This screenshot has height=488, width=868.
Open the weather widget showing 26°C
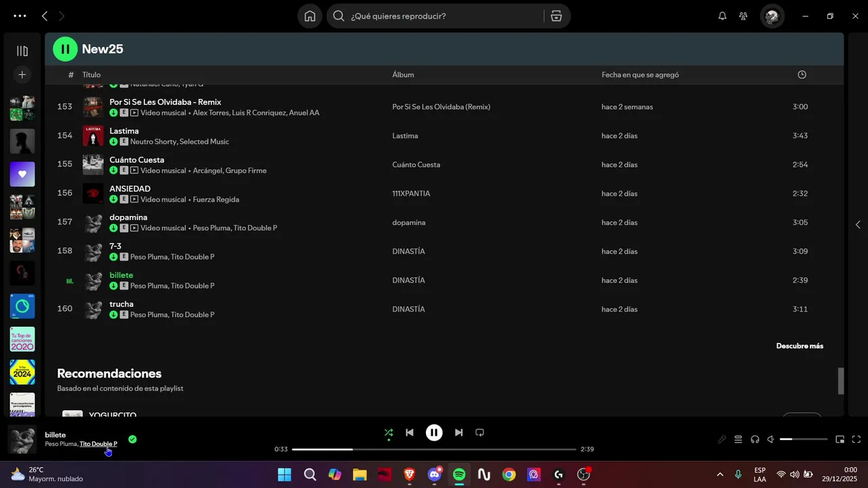click(x=46, y=474)
